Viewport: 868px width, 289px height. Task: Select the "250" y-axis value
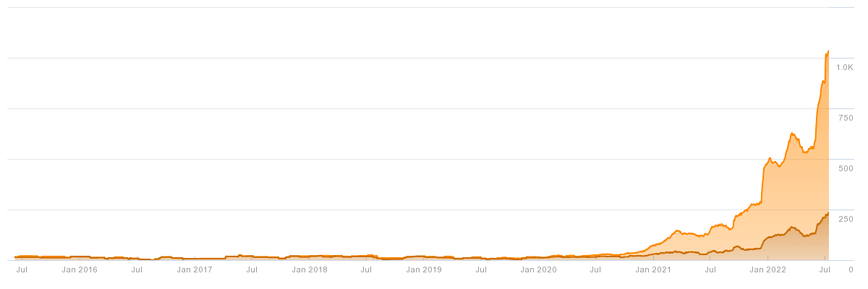pos(846,219)
